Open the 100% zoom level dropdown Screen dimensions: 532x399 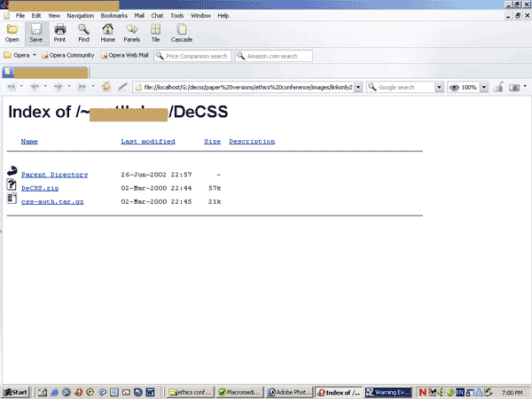pos(484,88)
